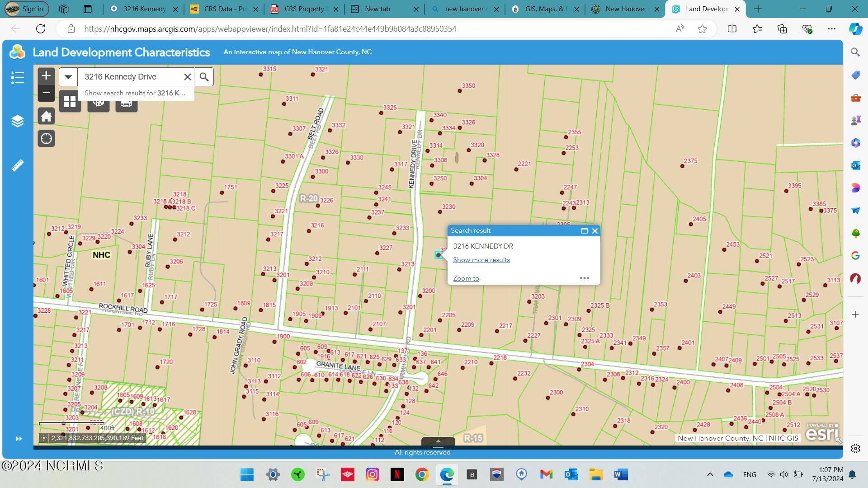Open the Legend panel icon
The width and height of the screenshot is (868, 488).
17,77
